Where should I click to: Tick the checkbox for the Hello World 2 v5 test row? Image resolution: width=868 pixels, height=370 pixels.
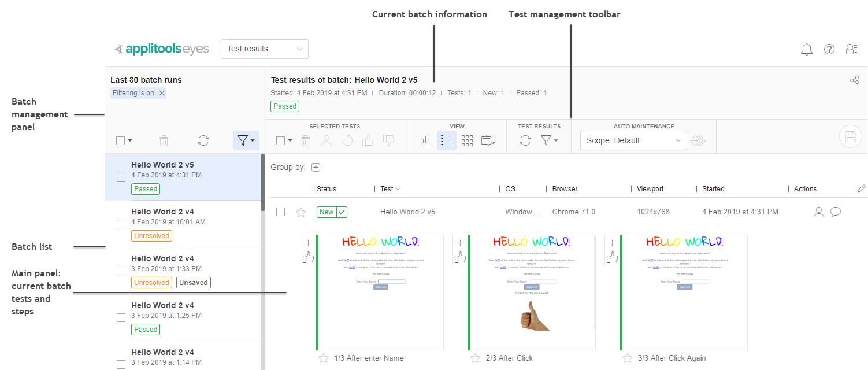(280, 212)
